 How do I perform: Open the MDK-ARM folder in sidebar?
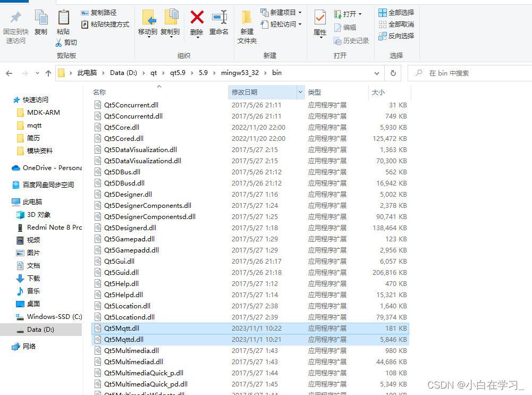pos(38,113)
